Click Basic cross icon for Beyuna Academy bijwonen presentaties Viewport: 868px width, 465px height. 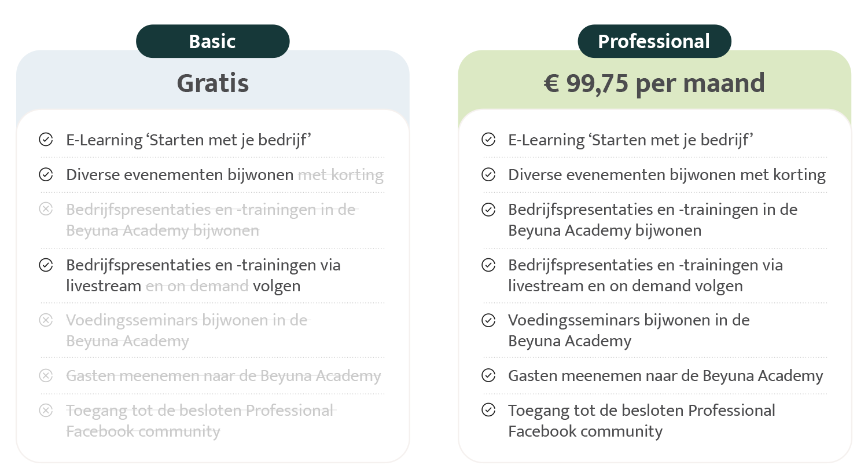46,209
